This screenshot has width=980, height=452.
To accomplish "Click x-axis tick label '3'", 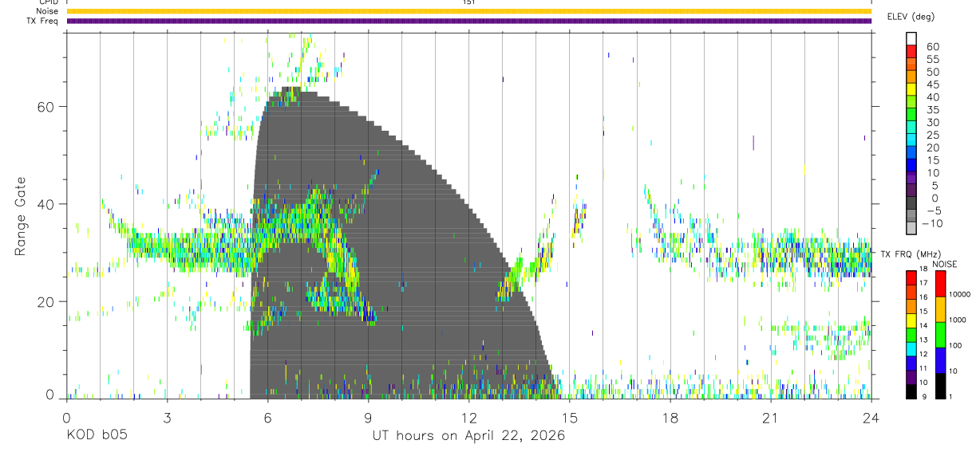I will 167,418.
